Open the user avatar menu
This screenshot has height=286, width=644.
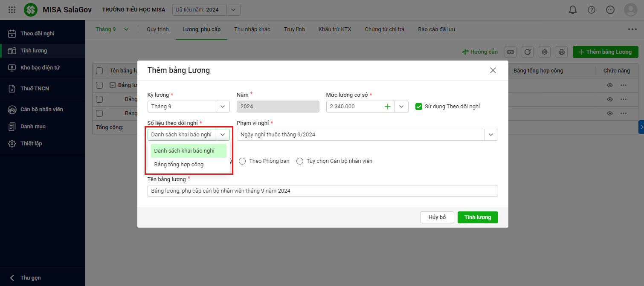(631, 10)
